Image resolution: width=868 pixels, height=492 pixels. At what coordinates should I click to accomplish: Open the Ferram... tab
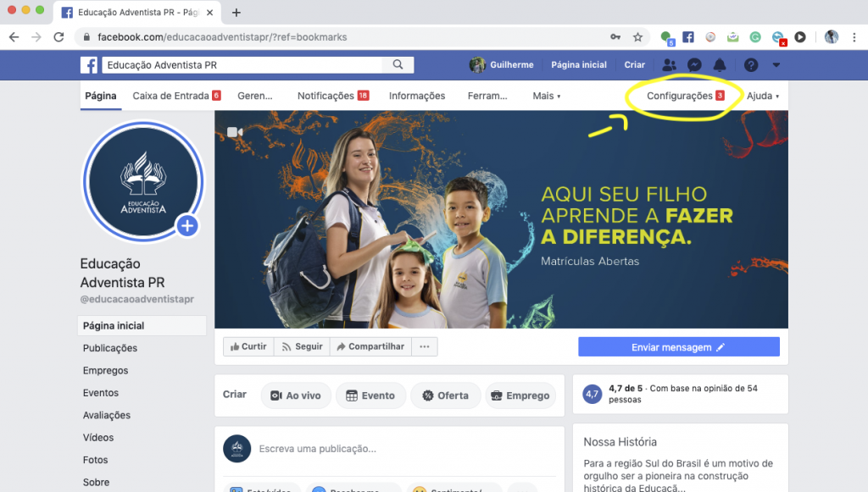tap(487, 96)
